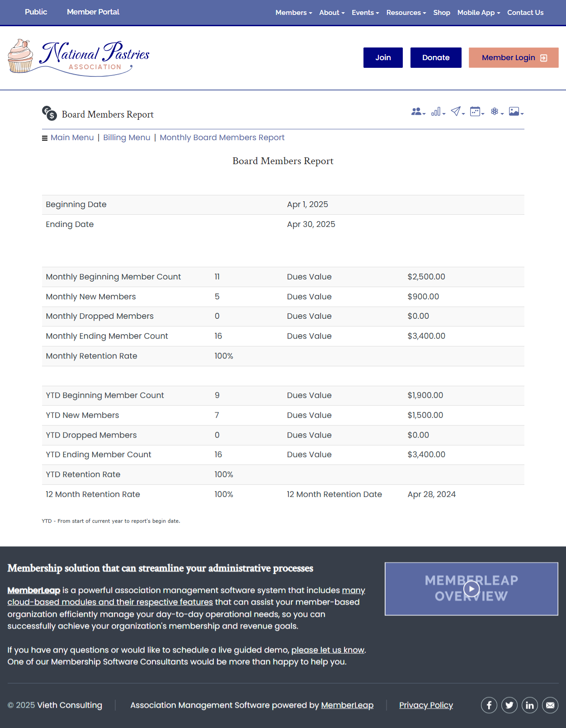
Task: Open the Shop page from navigation
Action: pos(442,13)
